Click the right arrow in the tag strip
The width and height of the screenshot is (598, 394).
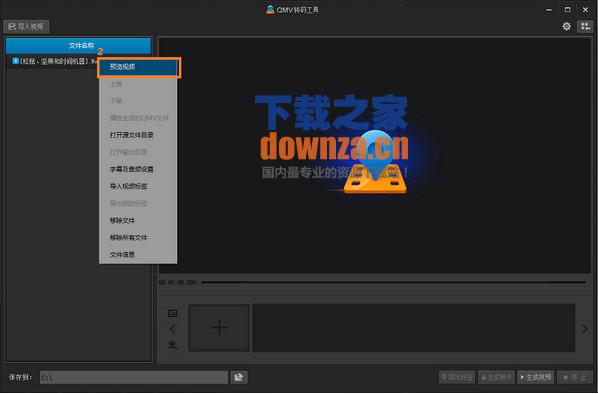point(584,329)
